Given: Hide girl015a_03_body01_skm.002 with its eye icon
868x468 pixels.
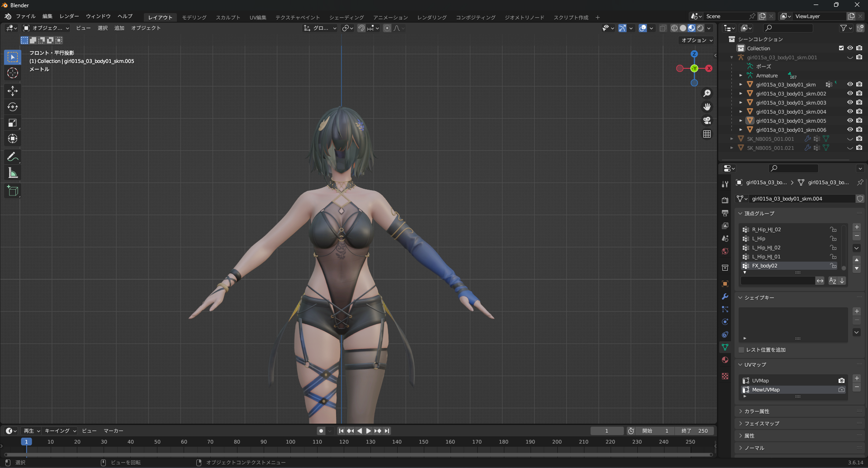Looking at the screenshot, I should 850,94.
